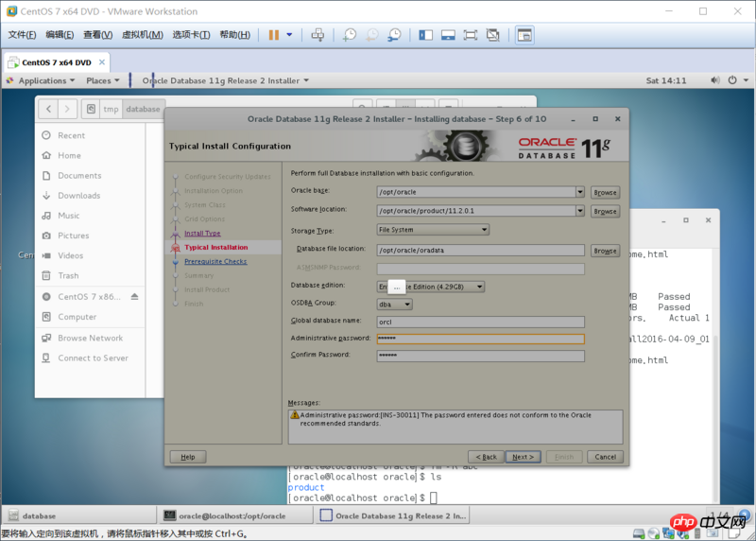Image resolution: width=756 pixels, height=541 pixels.
Task: Select Browse Network in sidebar
Action: tap(90, 339)
